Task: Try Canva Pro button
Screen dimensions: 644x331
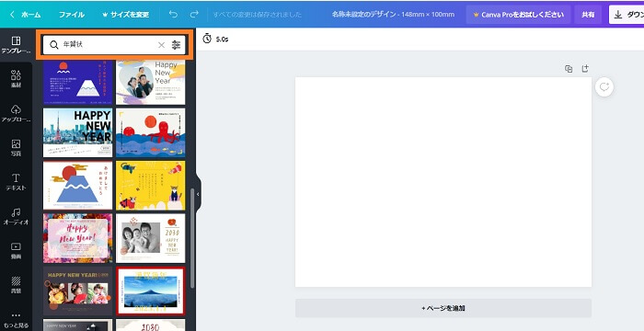Action: pyautogui.click(x=518, y=15)
